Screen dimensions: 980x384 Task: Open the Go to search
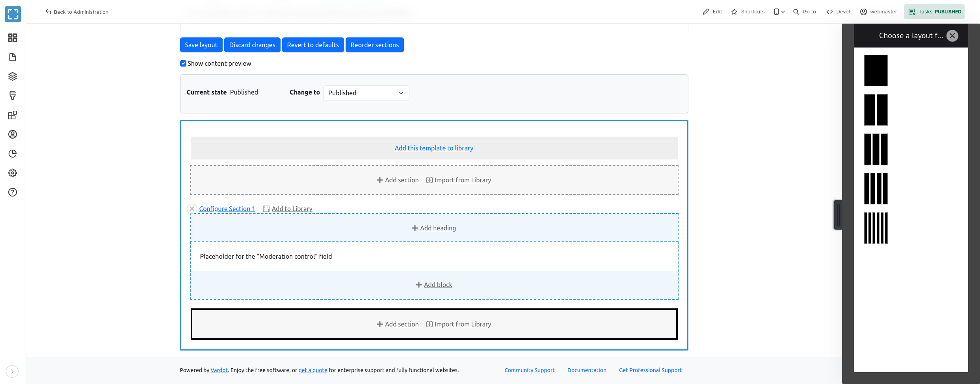(x=804, y=12)
